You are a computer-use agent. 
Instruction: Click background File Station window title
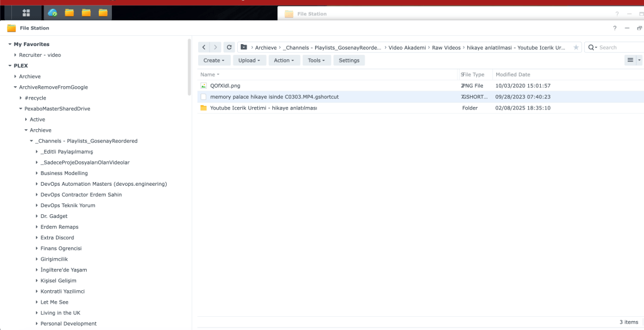click(x=312, y=14)
